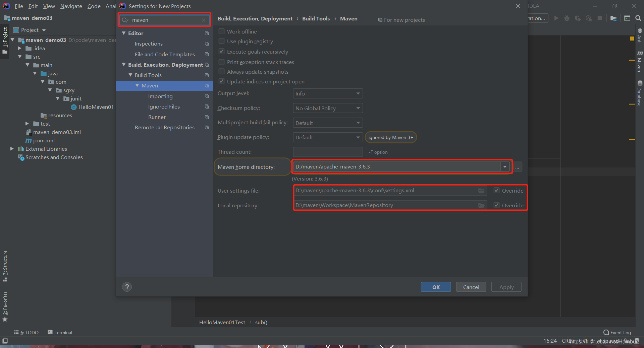This screenshot has height=348, width=644.
Task: Browse for the user settings file
Action: [481, 191]
